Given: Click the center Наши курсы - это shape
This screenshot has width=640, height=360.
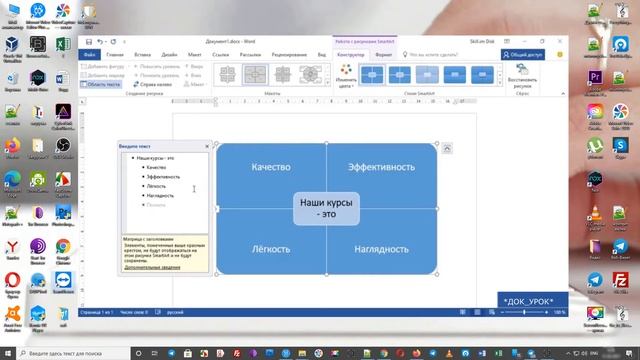Looking at the screenshot, I should (x=326, y=209).
